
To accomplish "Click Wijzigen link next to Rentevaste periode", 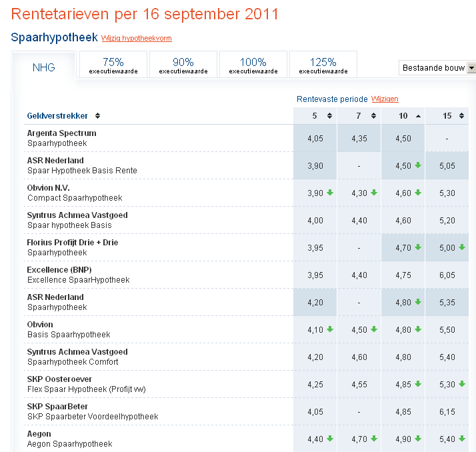I will [385, 99].
